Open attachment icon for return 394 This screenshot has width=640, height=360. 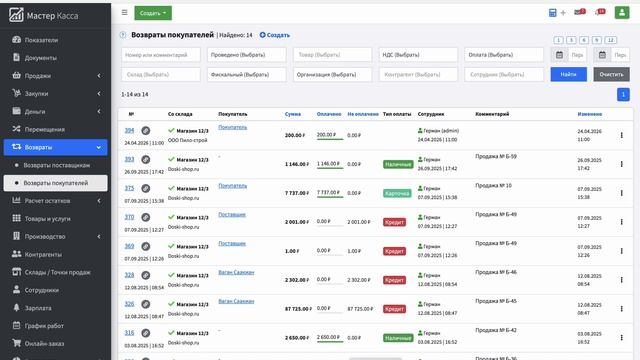click(x=146, y=131)
